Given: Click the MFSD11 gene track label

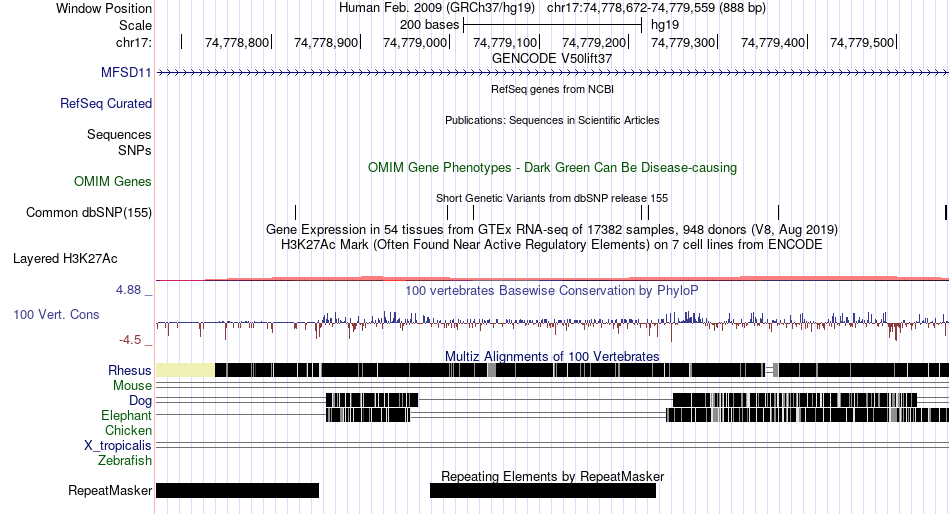Looking at the screenshot, I should point(126,73).
